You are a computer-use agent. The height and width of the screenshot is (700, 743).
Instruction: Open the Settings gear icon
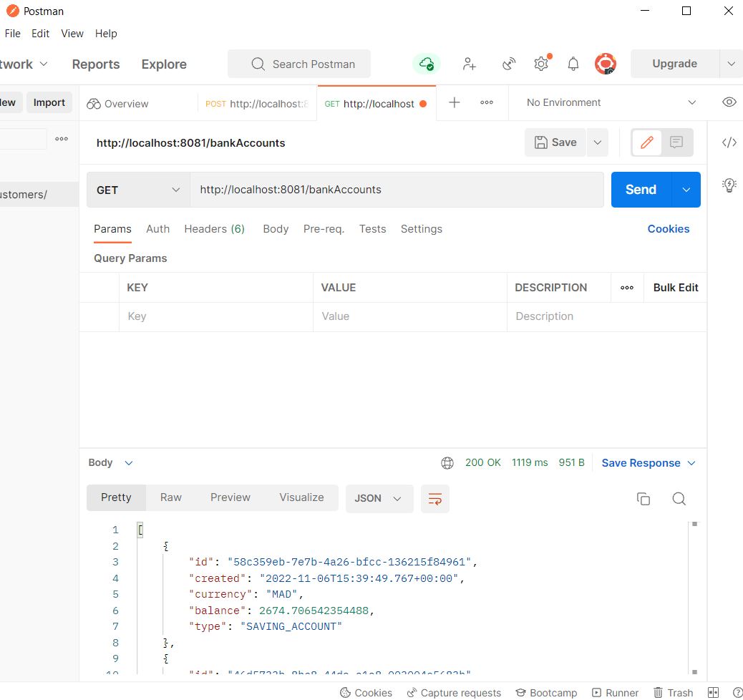pyautogui.click(x=541, y=64)
